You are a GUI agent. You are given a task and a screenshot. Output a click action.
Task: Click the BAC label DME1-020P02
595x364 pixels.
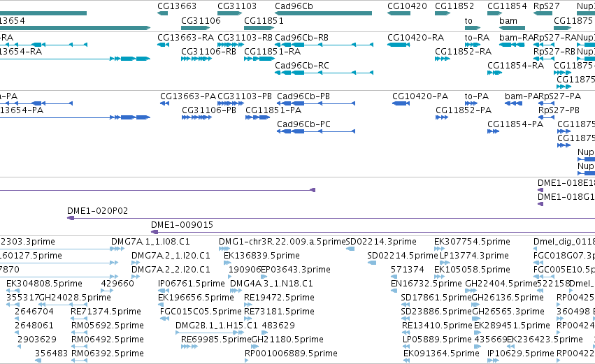pyautogui.click(x=97, y=211)
